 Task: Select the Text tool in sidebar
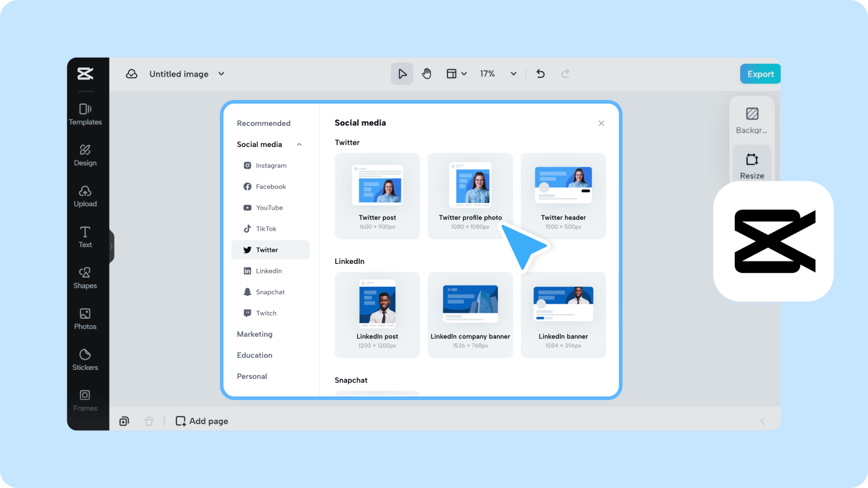85,237
